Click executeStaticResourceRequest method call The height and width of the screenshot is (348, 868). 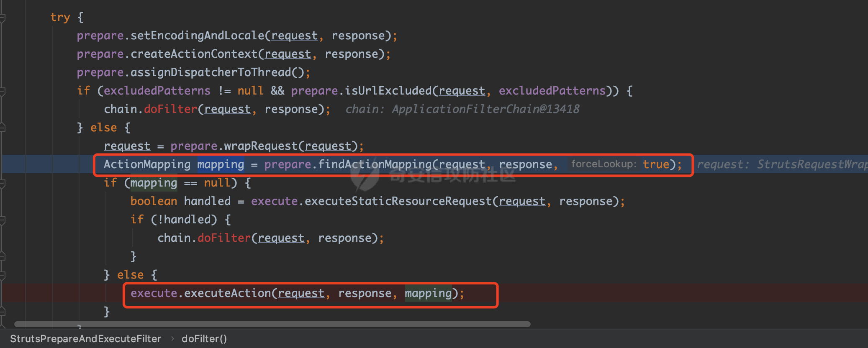point(398,201)
